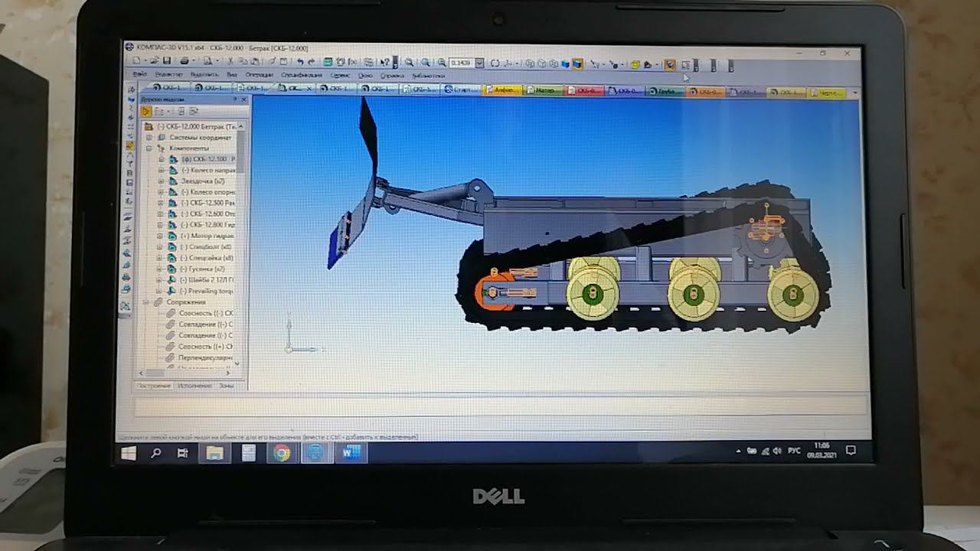Select shaded display mode blue cube
Screen dimensions: 980x551
coord(565,64)
